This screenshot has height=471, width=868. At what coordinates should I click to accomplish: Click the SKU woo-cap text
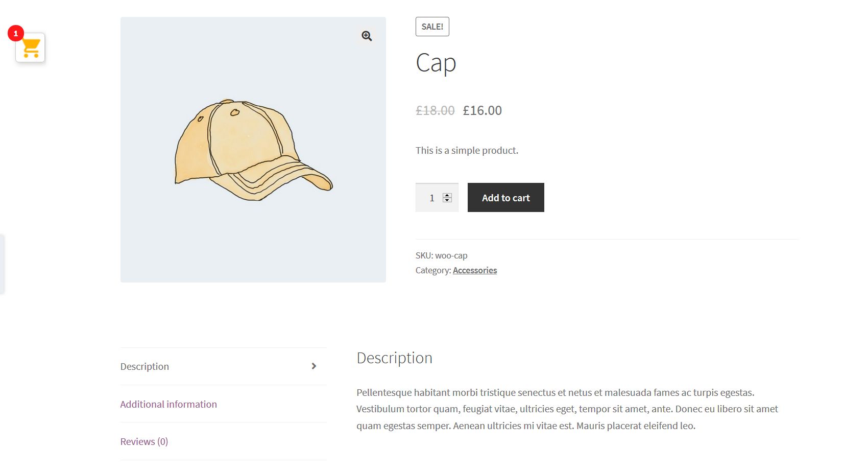click(442, 255)
